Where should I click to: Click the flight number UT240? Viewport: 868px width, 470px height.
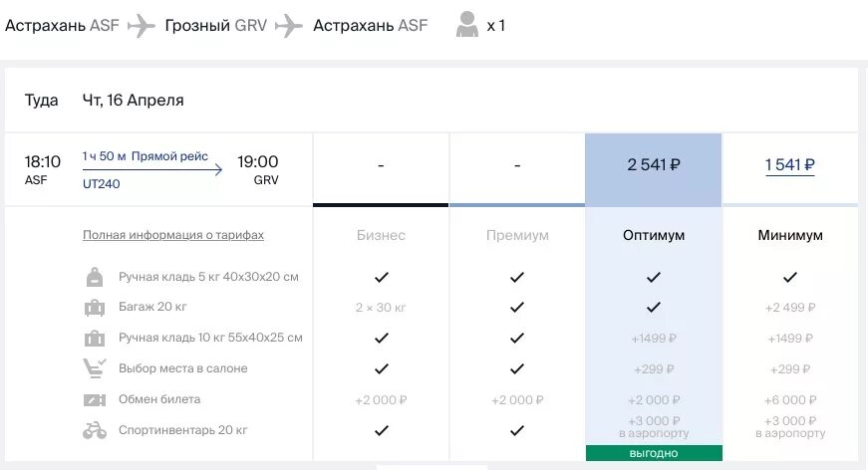(x=102, y=184)
